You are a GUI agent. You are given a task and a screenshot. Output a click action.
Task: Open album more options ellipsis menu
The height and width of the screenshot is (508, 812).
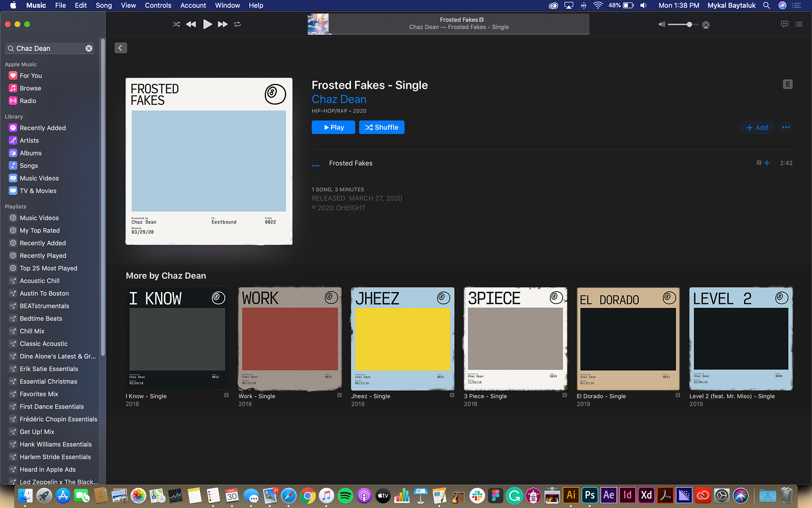pos(786,127)
